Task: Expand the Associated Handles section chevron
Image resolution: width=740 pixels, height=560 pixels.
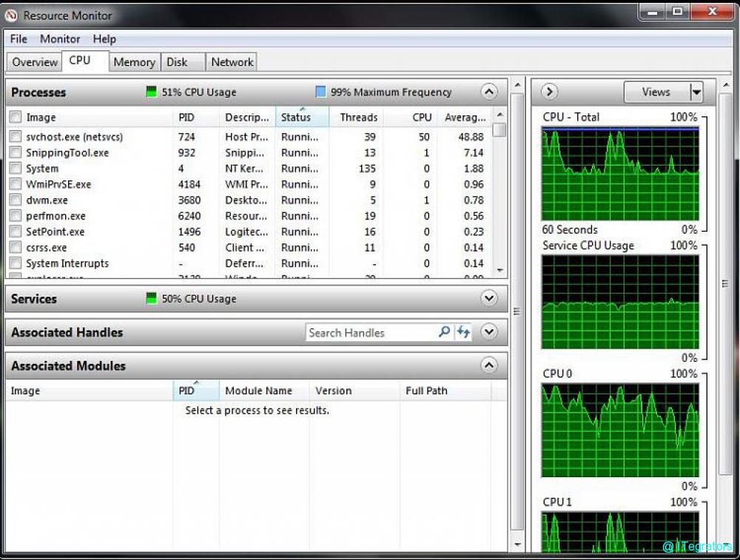Action: point(489,331)
